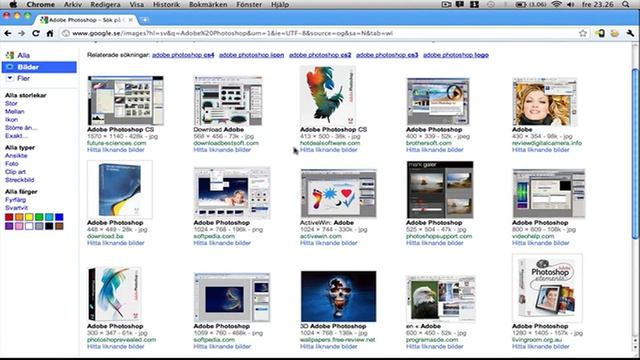
Task: Open a new tab with the plus button
Action: click(x=144, y=20)
